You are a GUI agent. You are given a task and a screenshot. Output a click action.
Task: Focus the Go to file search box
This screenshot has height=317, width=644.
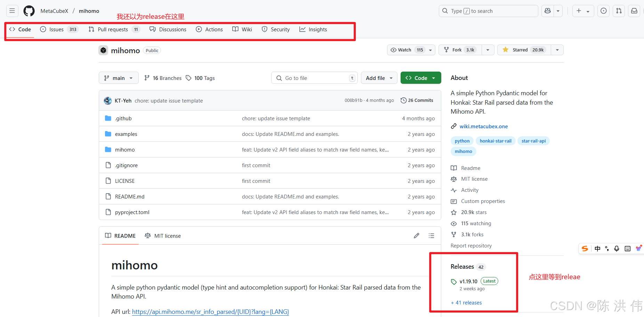[314, 78]
